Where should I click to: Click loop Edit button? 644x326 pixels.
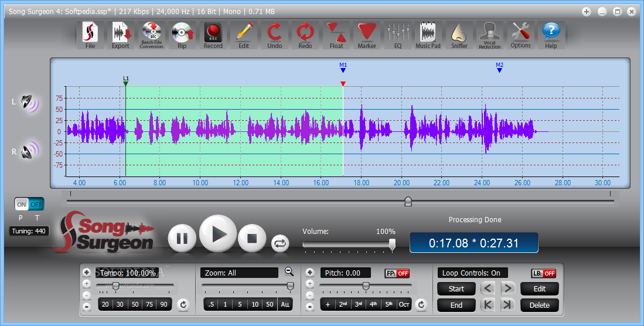[539, 288]
